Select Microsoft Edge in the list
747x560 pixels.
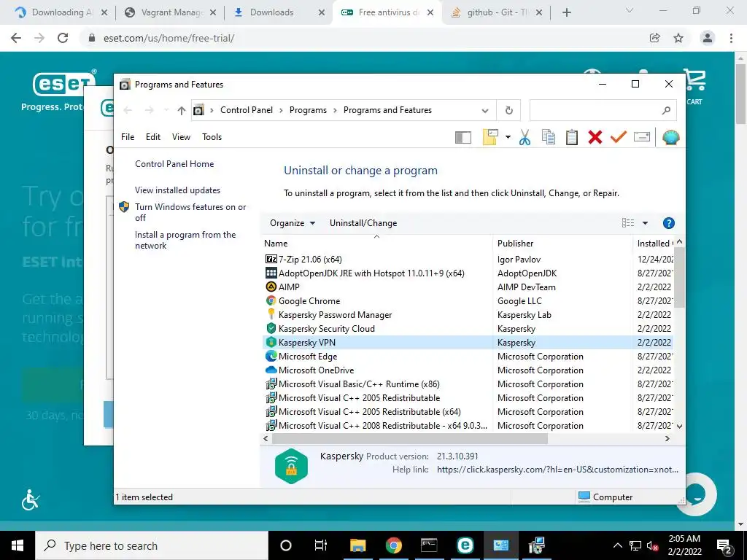[468, 356]
